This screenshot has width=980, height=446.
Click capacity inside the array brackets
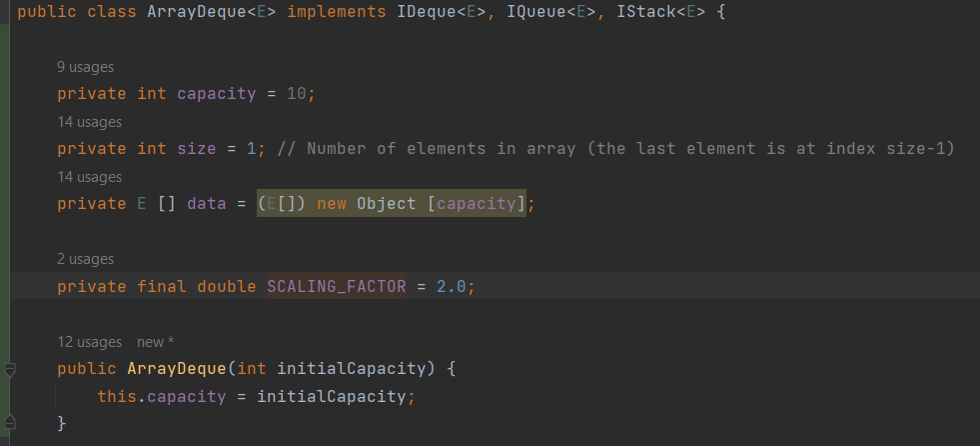pyautogui.click(x=477, y=204)
